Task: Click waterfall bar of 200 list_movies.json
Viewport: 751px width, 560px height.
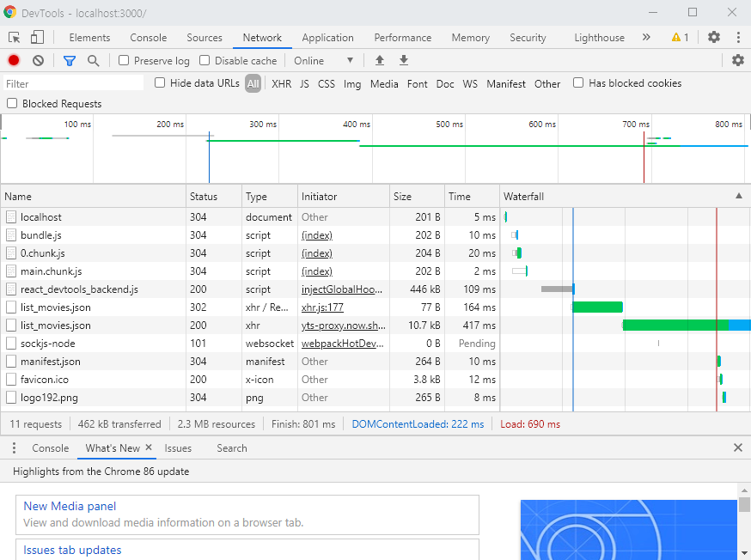Action: pyautogui.click(x=686, y=326)
